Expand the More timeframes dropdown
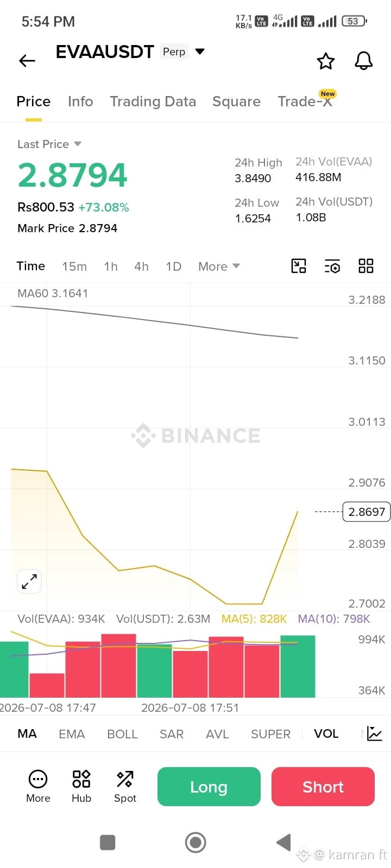The width and height of the screenshot is (391, 868). [x=219, y=266]
